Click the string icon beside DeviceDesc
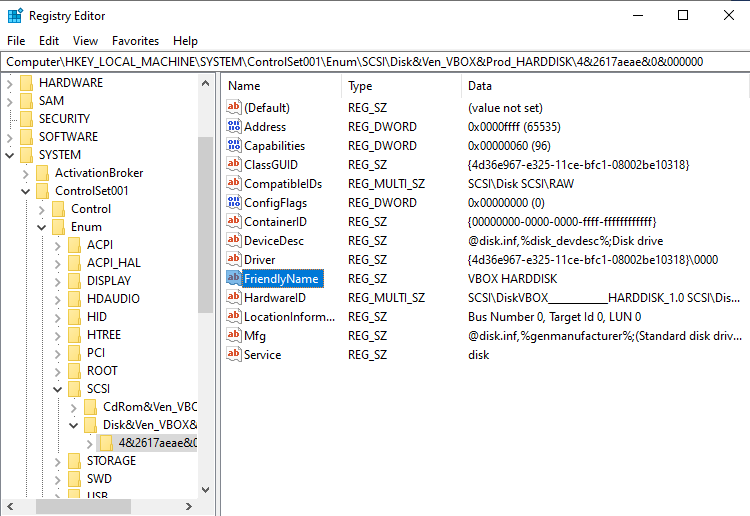 (x=233, y=240)
